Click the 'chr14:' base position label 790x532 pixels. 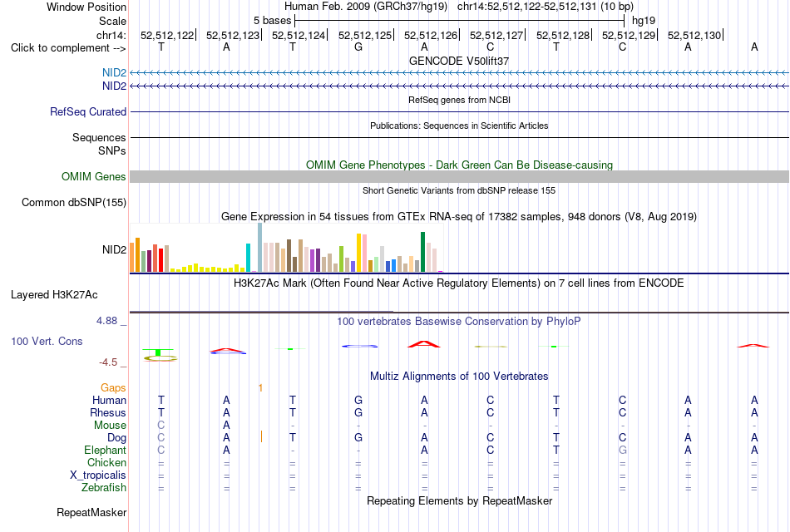click(111, 35)
